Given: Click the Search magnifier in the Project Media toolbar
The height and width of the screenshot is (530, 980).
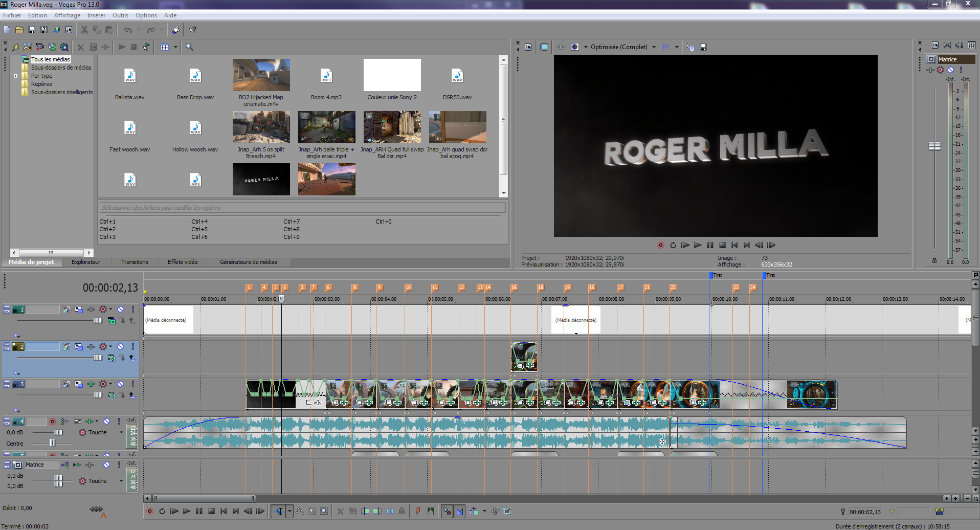Looking at the screenshot, I should [x=189, y=47].
